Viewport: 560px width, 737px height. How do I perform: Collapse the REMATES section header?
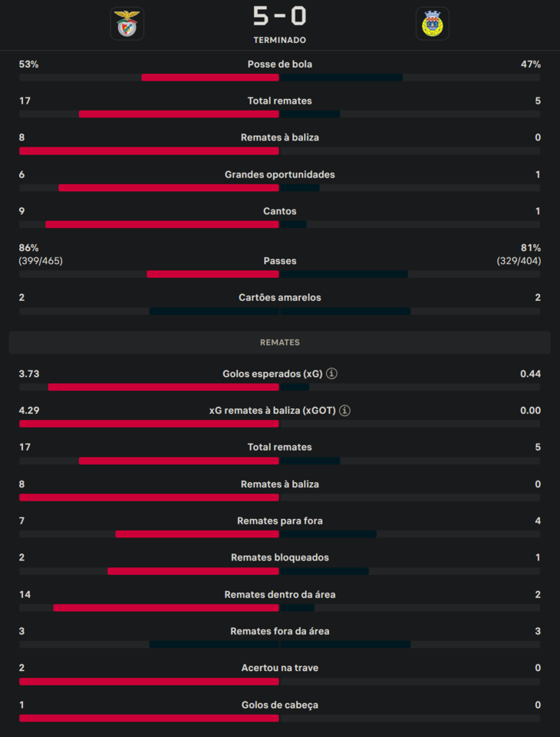(280, 342)
